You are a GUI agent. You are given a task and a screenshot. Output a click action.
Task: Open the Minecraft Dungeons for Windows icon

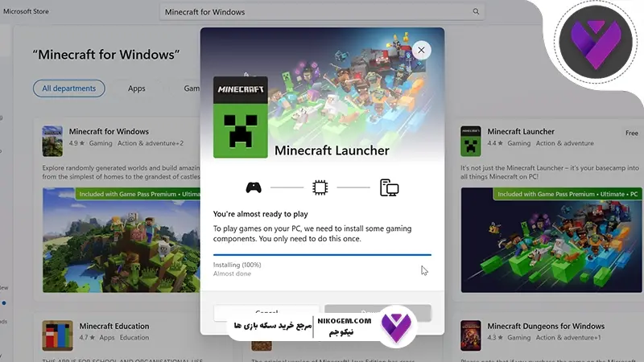tap(471, 335)
